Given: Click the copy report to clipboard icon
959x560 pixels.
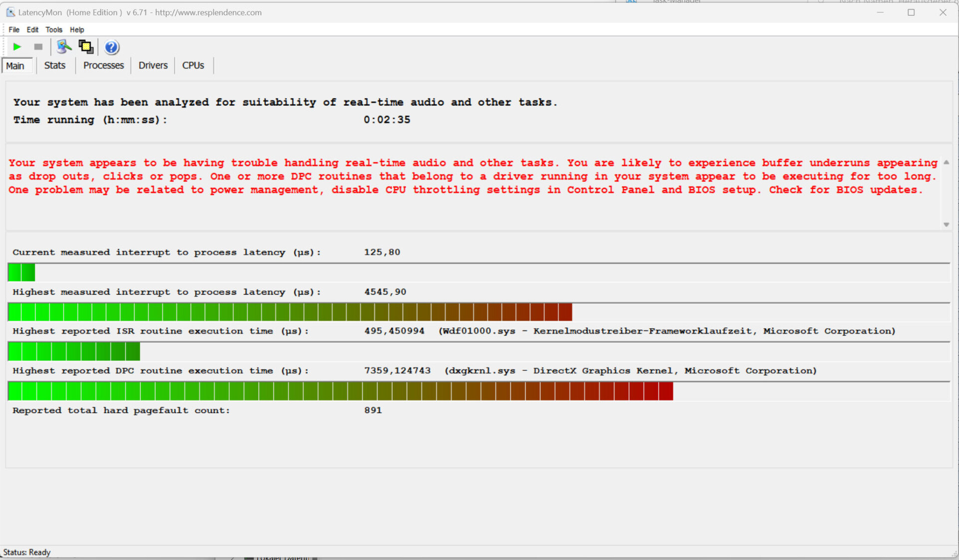Looking at the screenshot, I should [x=86, y=47].
